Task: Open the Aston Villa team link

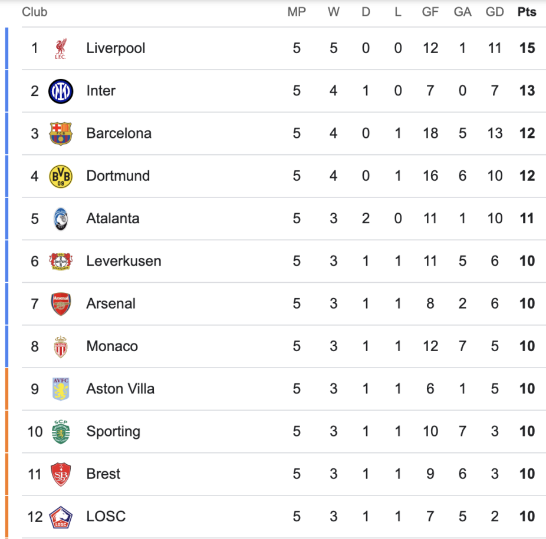Action: coord(120,389)
